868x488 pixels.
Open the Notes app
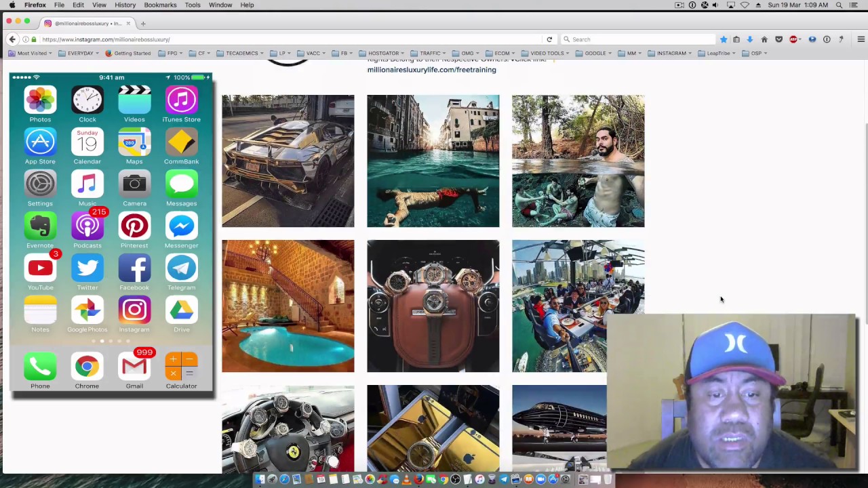40,310
